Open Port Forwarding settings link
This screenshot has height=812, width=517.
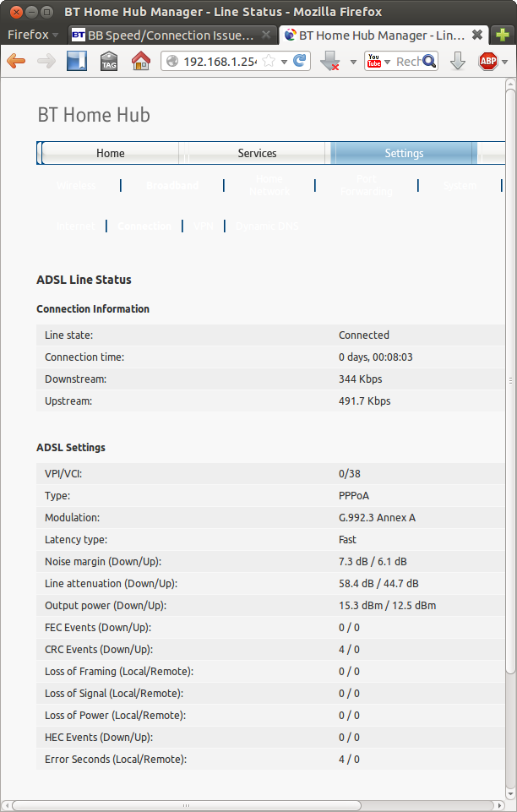point(367,185)
